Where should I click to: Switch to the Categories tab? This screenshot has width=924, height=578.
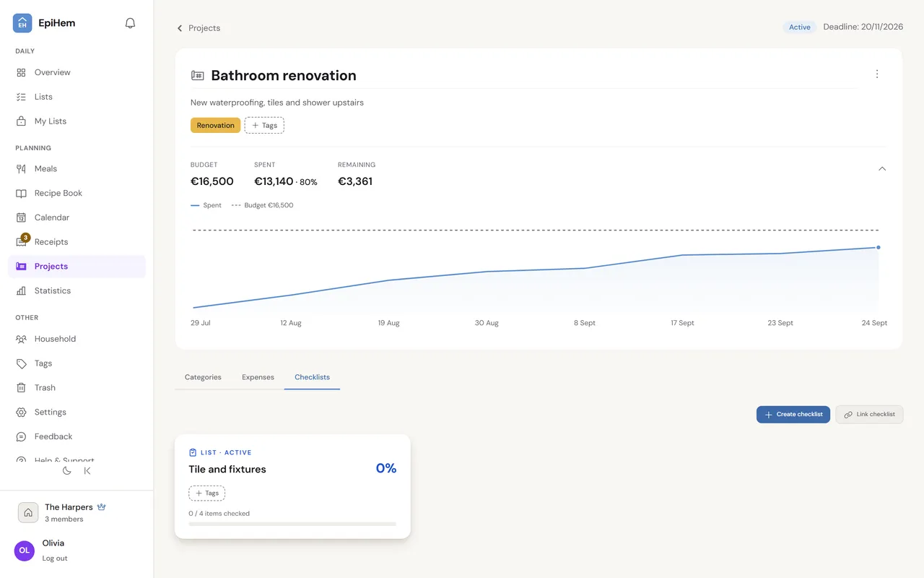pyautogui.click(x=203, y=377)
